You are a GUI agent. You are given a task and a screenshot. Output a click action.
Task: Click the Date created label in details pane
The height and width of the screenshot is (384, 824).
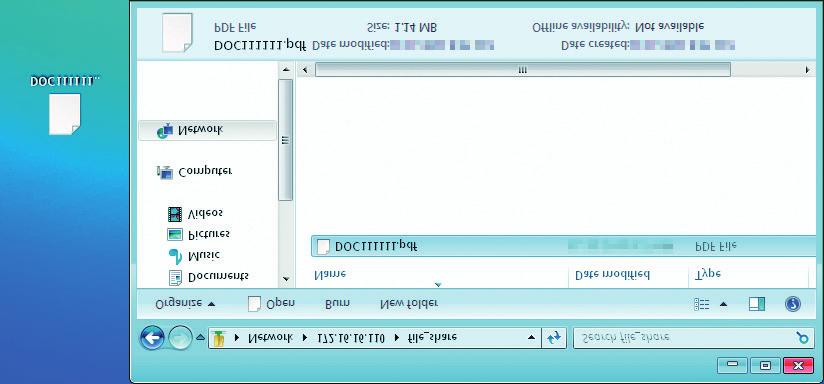point(595,45)
